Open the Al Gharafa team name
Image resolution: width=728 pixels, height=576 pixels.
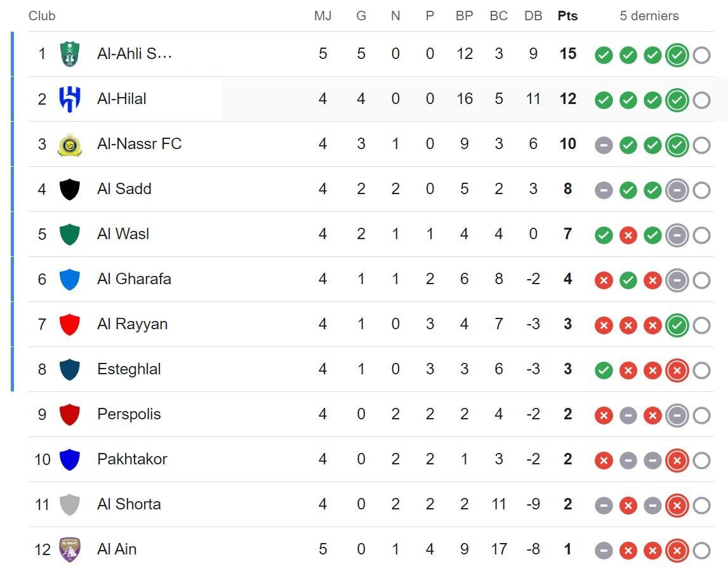(x=134, y=279)
